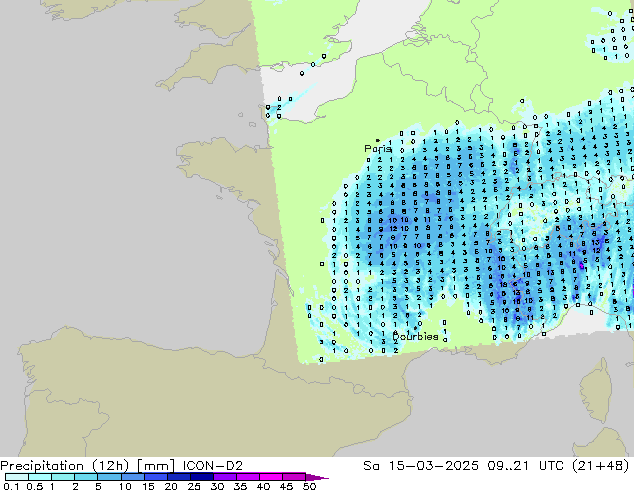Click the over-50 mm legend arrow tip
This screenshot has width=634, height=490.
point(317,477)
